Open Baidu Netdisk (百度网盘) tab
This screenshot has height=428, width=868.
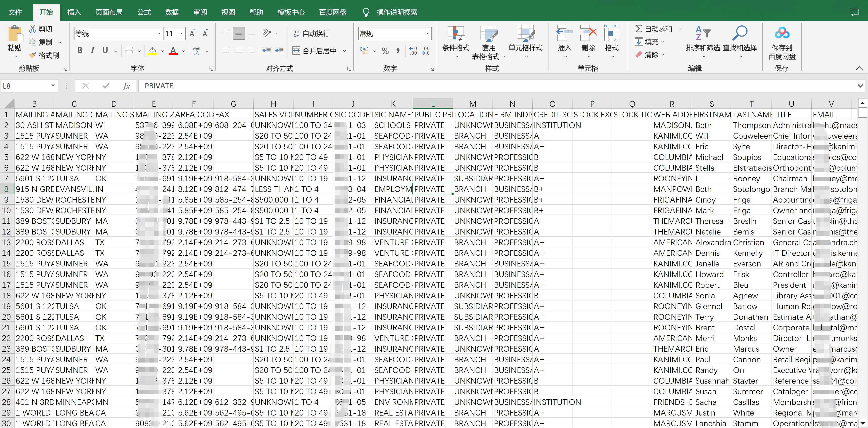coord(333,12)
